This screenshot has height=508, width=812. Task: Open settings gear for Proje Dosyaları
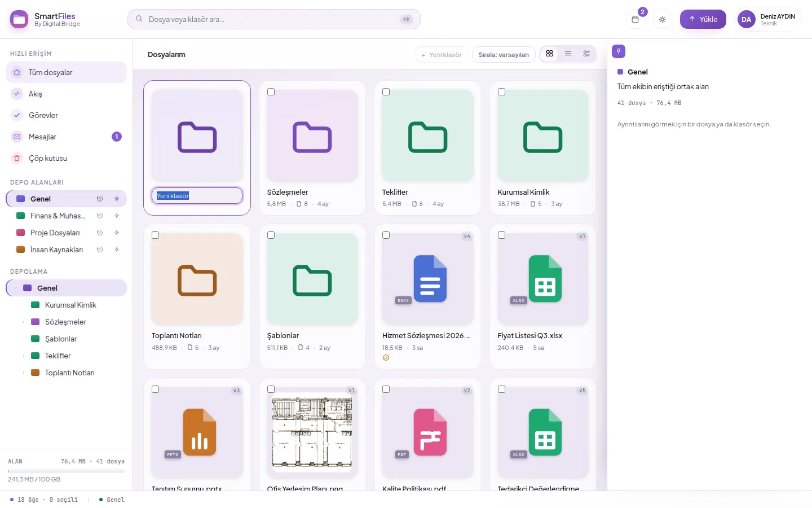[x=117, y=233]
